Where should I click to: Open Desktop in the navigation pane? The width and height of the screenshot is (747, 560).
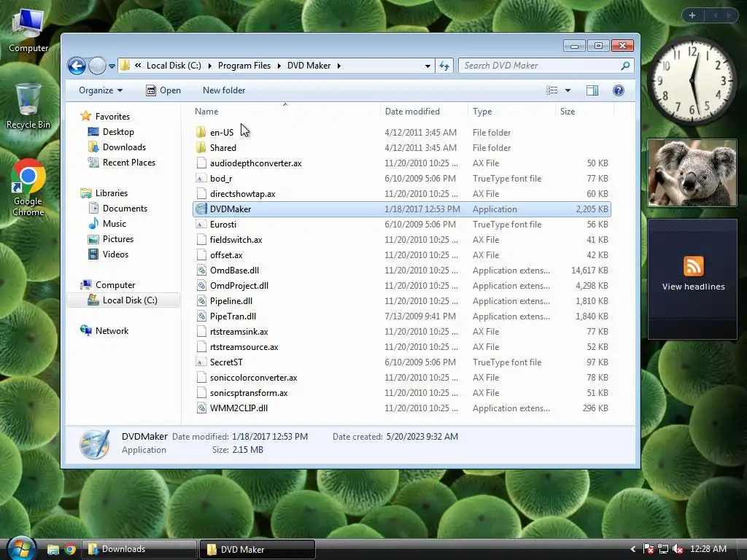tap(118, 132)
